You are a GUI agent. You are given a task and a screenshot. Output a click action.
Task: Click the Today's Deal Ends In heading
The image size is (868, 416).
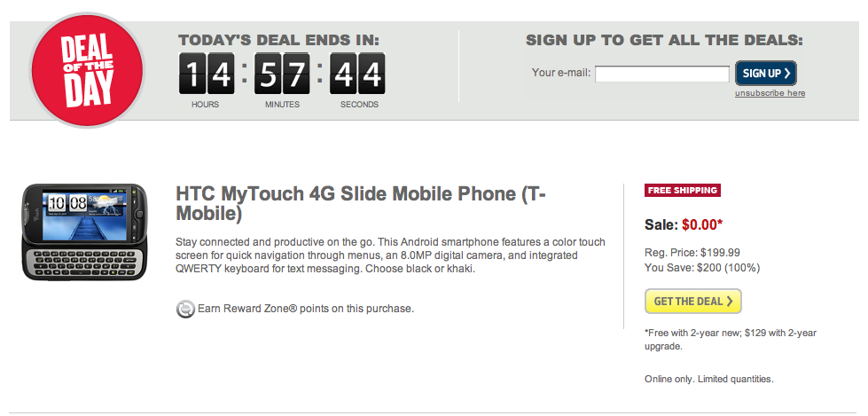tap(278, 40)
